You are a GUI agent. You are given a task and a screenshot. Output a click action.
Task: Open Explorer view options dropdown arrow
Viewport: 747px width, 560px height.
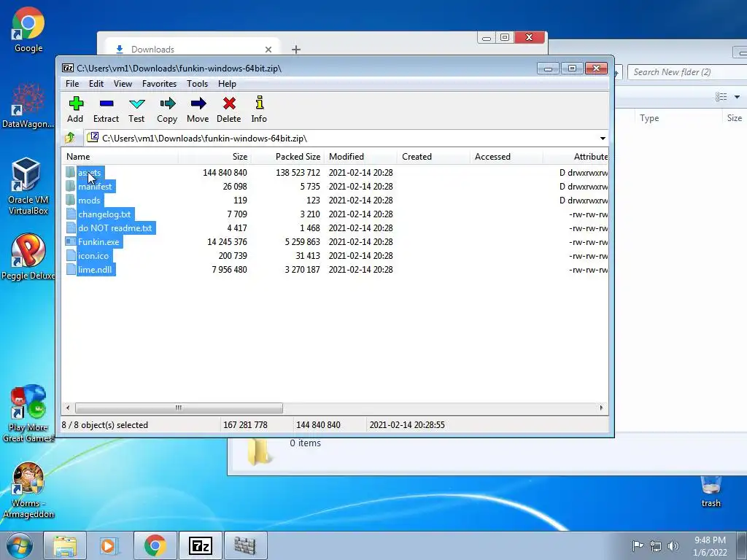[x=737, y=97]
